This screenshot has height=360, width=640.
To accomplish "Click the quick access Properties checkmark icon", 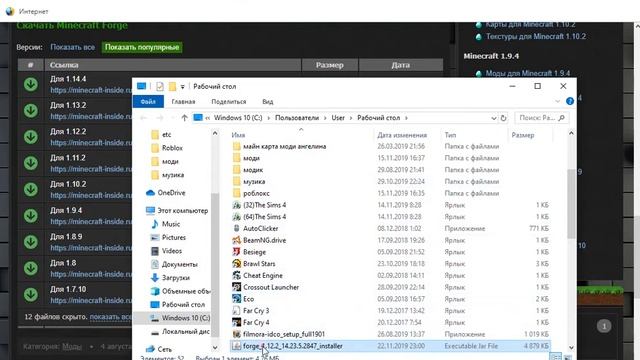I will (x=160, y=87).
